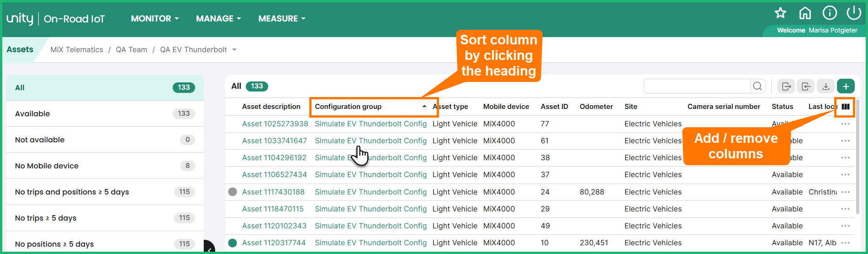868x254 pixels.
Task: Click the export arrow-right toolbar icon
Action: click(x=786, y=86)
